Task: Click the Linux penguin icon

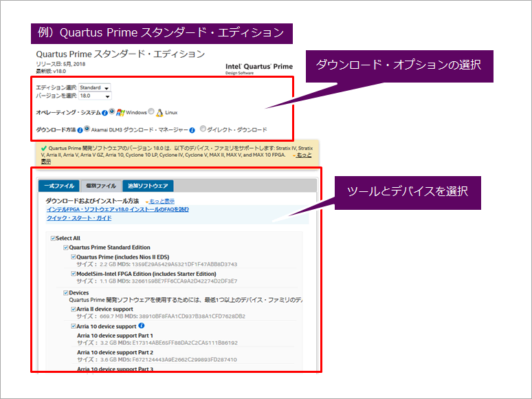Action: [159, 113]
